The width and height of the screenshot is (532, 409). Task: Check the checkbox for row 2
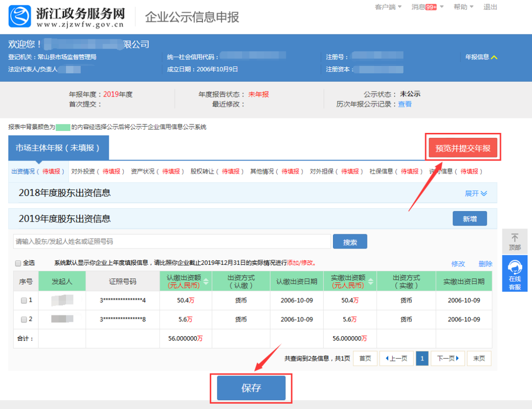(x=24, y=319)
